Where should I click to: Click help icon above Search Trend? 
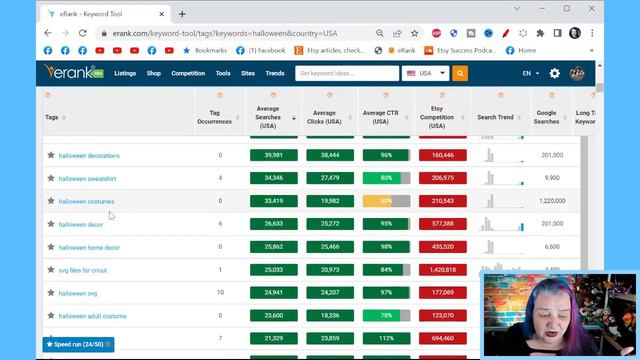click(x=501, y=95)
